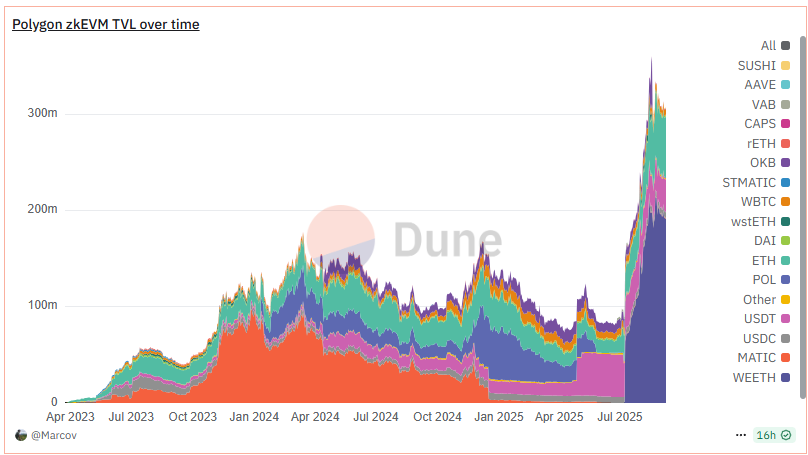
Task: Select the WEETH legend label
Action: pyautogui.click(x=754, y=378)
